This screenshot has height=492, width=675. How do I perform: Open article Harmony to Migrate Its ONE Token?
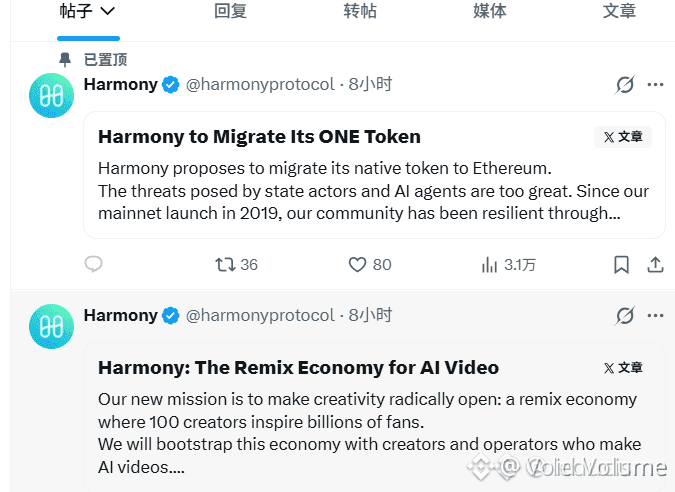(259, 137)
